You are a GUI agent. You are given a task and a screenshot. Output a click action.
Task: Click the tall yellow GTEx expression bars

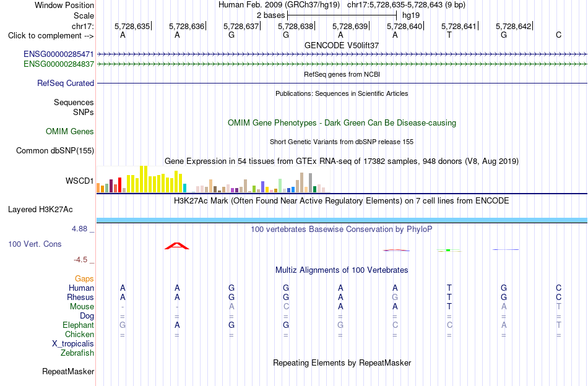144,179
